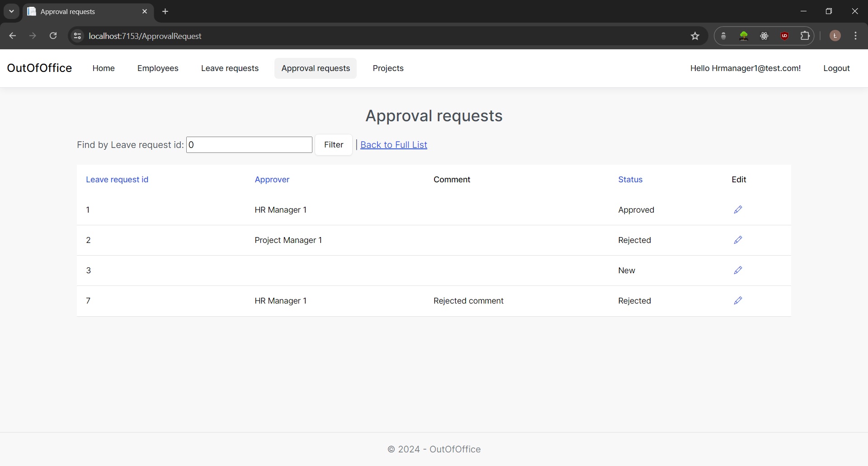Reload the current page
The width and height of the screenshot is (868, 466).
coord(53,36)
